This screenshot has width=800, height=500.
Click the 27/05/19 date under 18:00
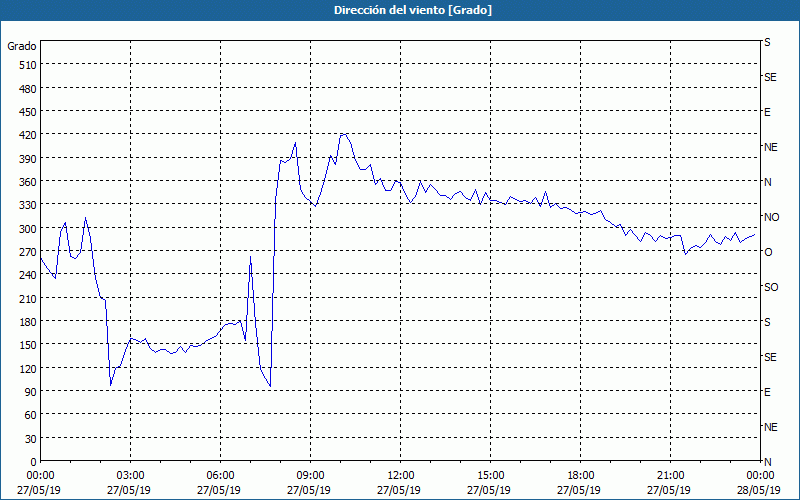point(579,490)
